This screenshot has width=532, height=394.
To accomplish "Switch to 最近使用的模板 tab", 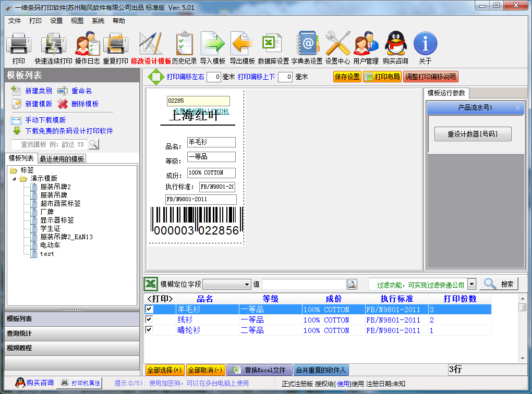I will tap(62, 158).
